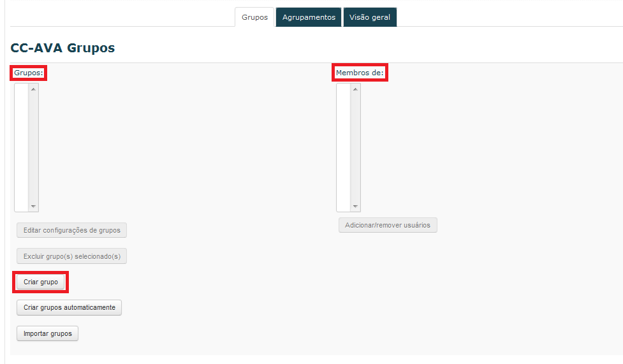Click inside the Grupos list box
The height and width of the screenshot is (364, 623).
pos(22,147)
